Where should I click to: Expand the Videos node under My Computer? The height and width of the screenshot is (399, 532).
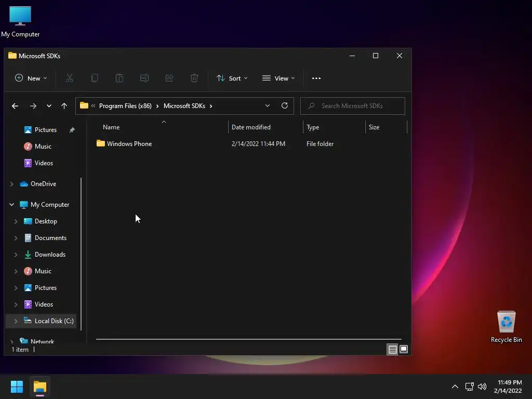16,304
